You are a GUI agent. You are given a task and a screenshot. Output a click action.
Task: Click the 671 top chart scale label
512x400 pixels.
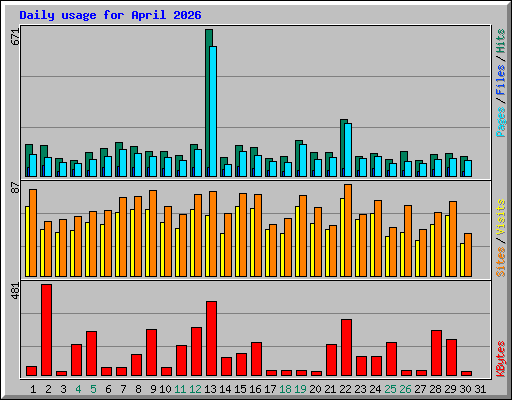tap(15, 37)
